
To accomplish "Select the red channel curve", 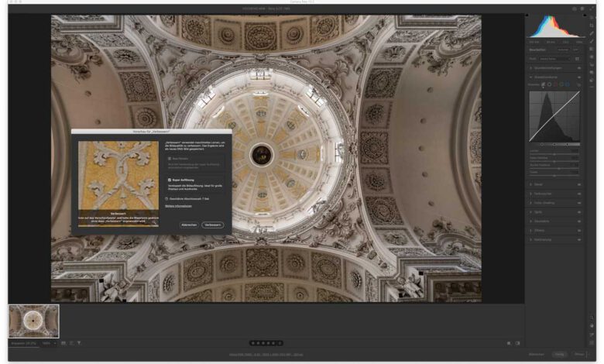I will tap(555, 84).
